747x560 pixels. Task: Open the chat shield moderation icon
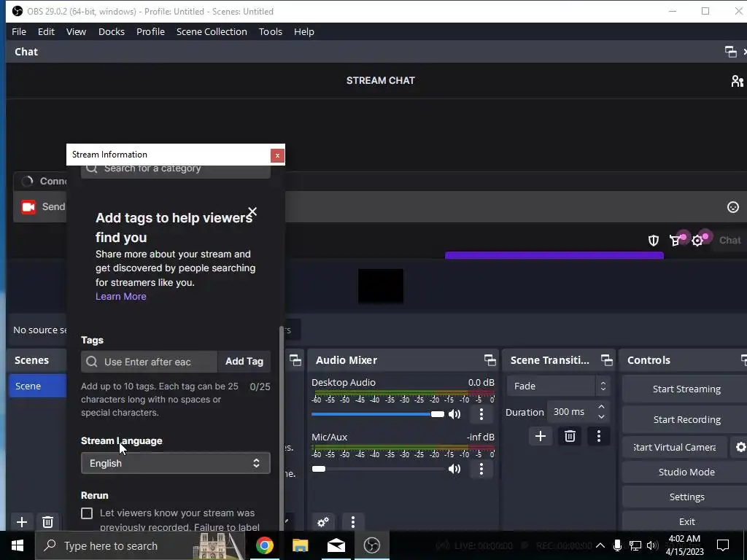pos(653,241)
